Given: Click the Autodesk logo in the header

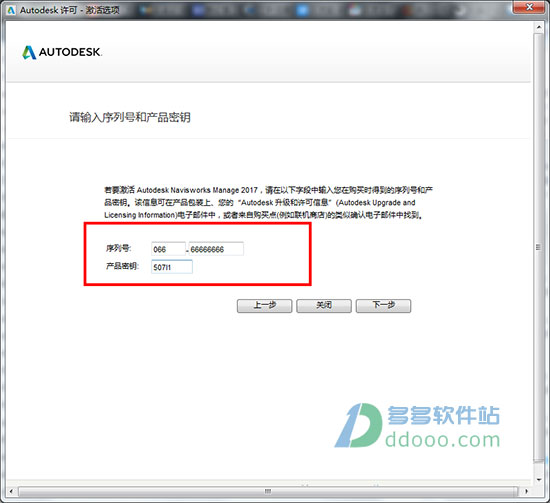Looking at the screenshot, I should tap(62, 53).
